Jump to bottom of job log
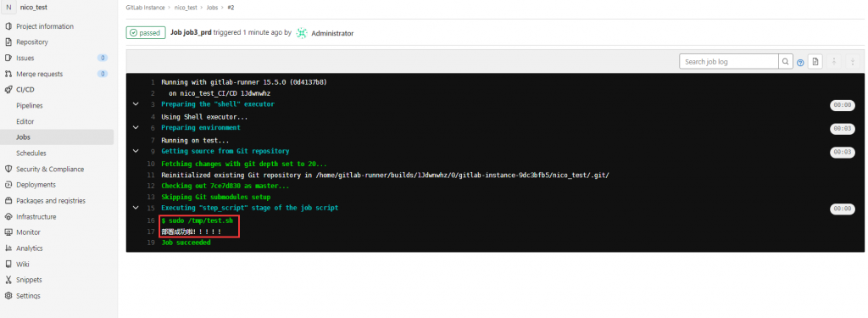The image size is (868, 318). pyautogui.click(x=853, y=62)
